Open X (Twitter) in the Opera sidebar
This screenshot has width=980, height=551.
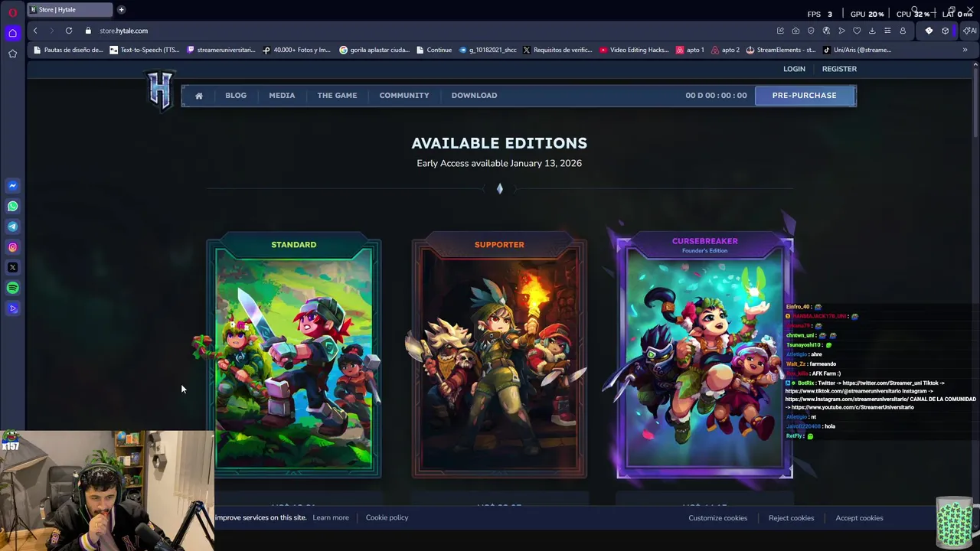pyautogui.click(x=12, y=267)
